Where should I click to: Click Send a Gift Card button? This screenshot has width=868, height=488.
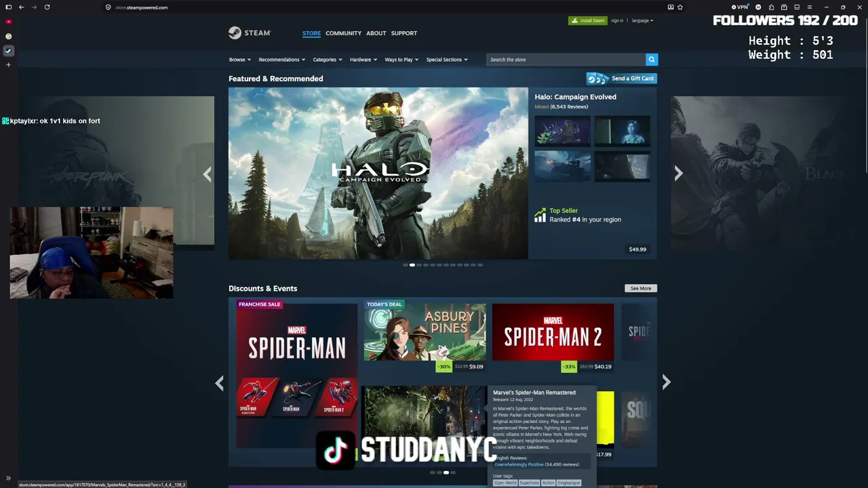622,79
